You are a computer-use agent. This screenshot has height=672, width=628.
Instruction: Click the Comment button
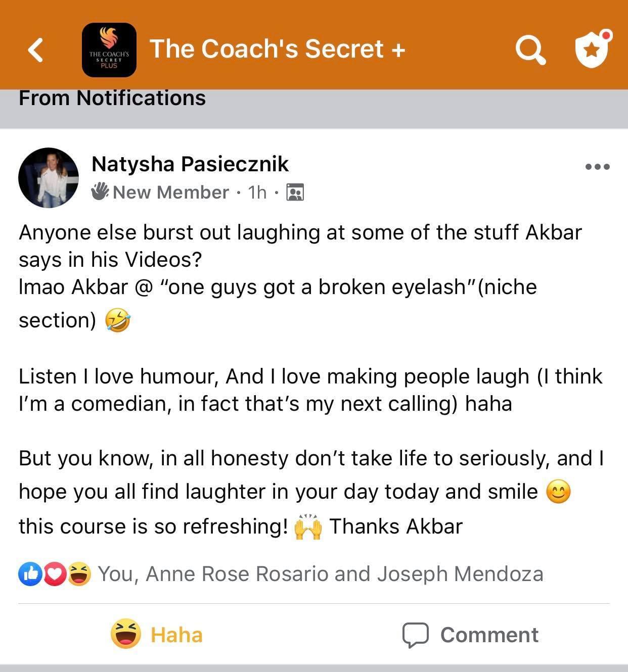pos(470,635)
